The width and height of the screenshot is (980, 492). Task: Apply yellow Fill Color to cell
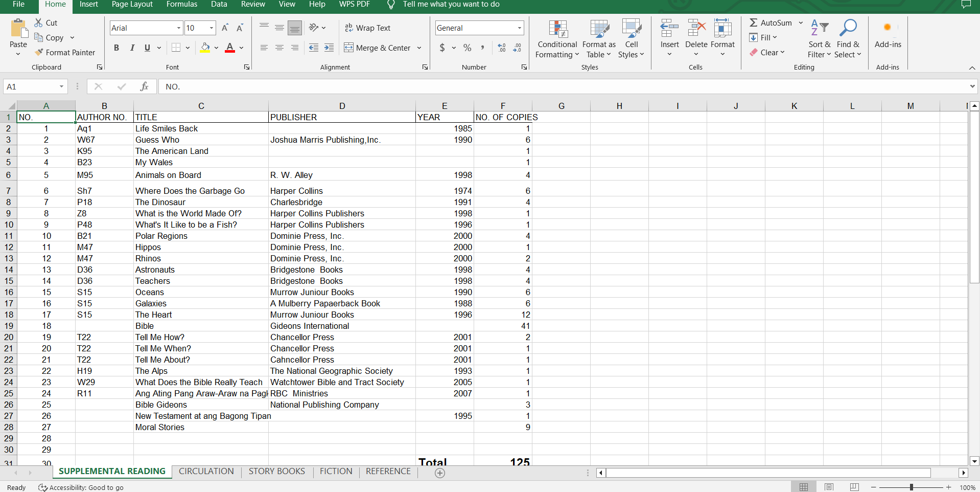click(205, 48)
